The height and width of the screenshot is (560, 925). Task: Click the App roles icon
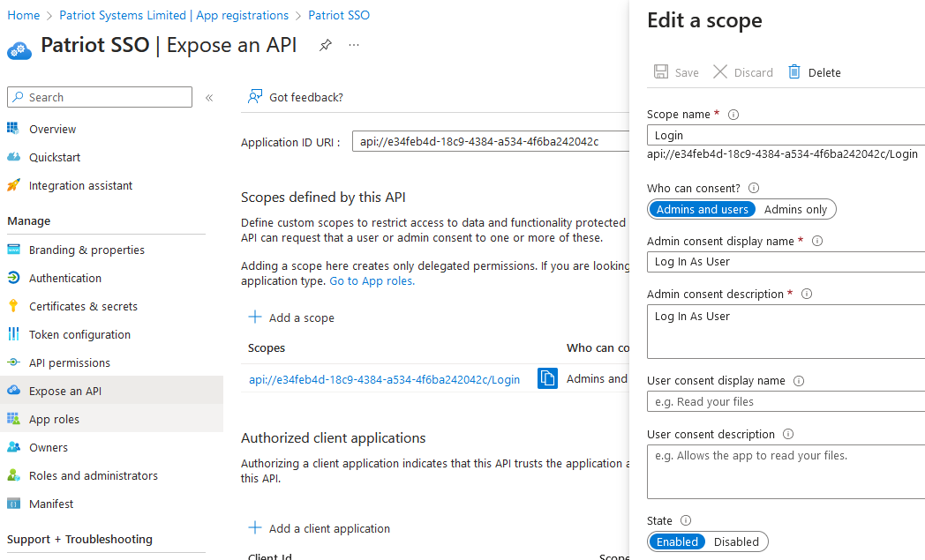13,419
